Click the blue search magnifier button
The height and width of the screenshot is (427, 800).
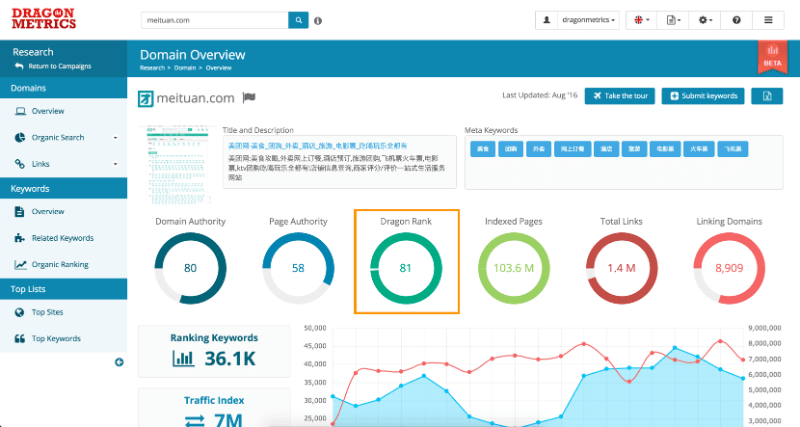298,20
